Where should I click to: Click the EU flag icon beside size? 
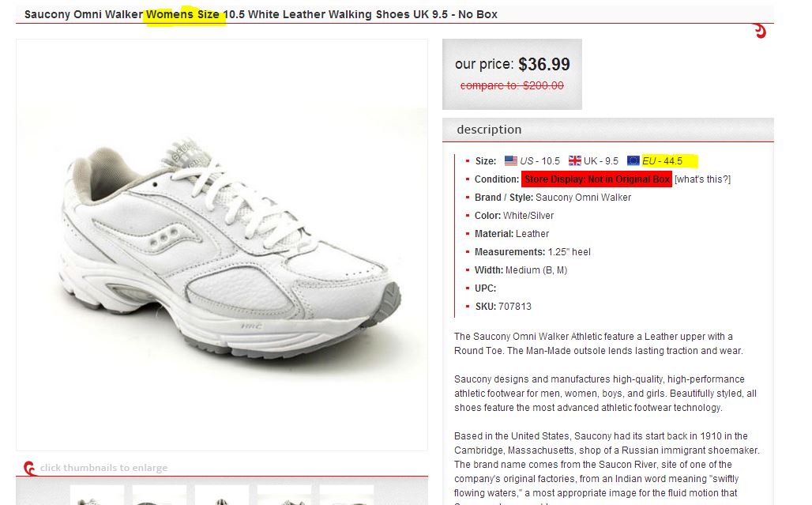(633, 161)
